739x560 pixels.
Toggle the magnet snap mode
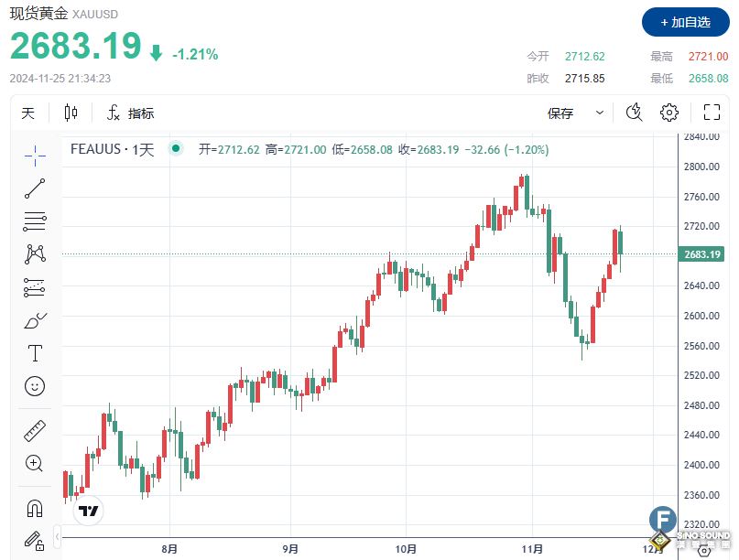coord(35,508)
